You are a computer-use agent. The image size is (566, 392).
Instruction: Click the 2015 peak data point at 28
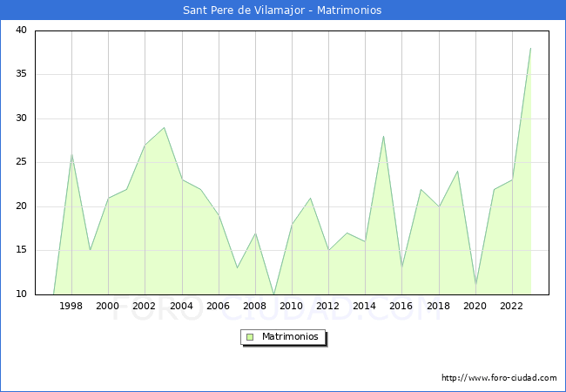[383, 136]
